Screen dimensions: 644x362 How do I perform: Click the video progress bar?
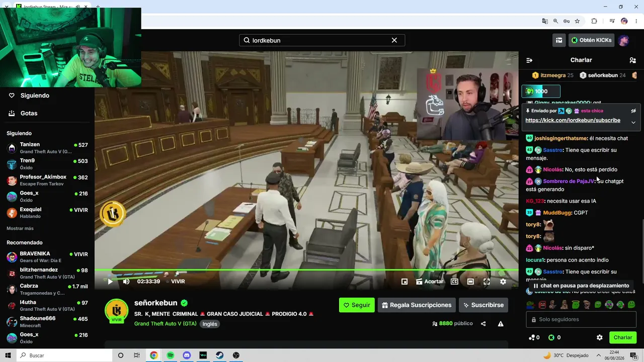pyautogui.click(x=306, y=270)
